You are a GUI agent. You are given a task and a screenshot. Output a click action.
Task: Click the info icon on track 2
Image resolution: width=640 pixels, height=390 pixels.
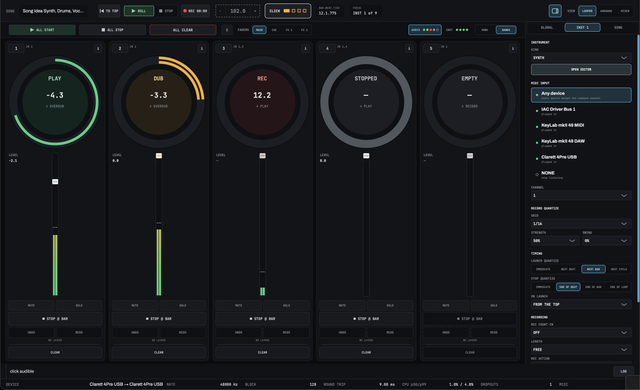202,49
